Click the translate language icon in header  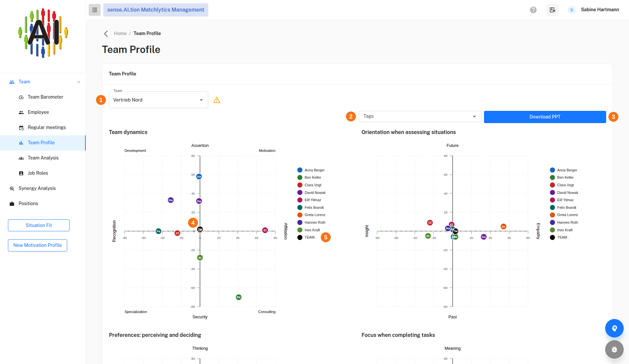[x=553, y=10]
